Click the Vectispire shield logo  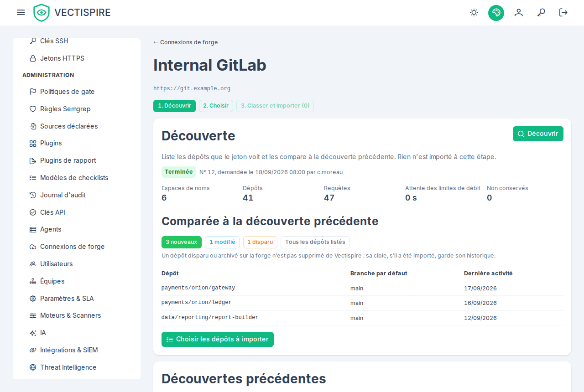point(42,13)
